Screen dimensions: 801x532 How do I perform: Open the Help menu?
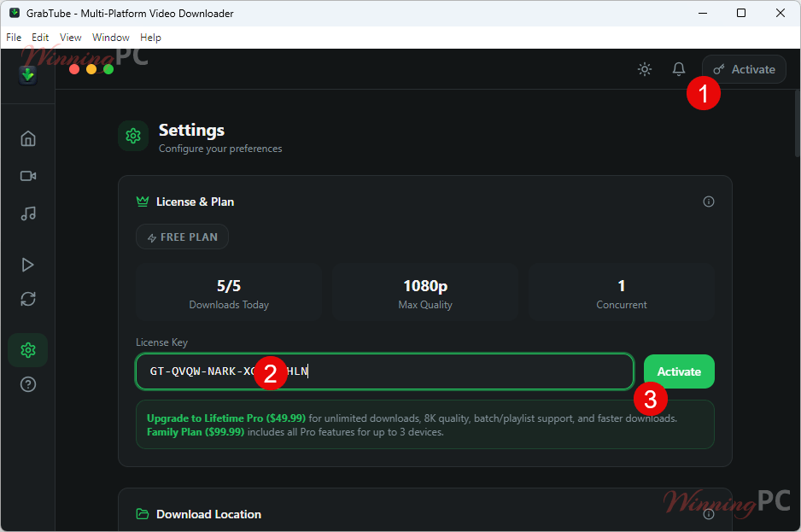150,38
